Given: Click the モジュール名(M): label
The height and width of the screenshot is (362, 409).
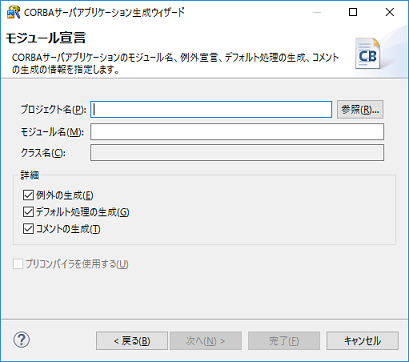Looking at the screenshot, I should click(52, 132).
